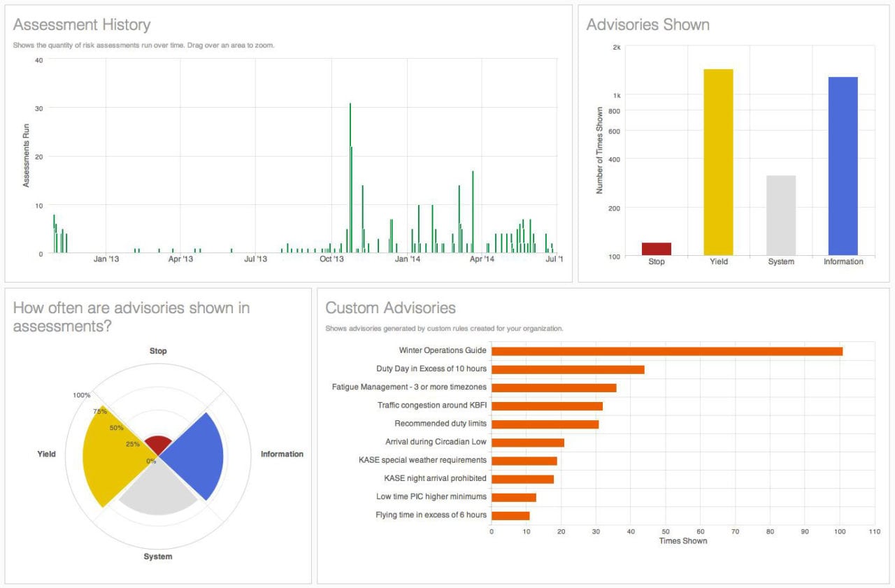The width and height of the screenshot is (895, 588).
Task: Click the 'How often are advisories shown' heading
Action: tap(131, 317)
